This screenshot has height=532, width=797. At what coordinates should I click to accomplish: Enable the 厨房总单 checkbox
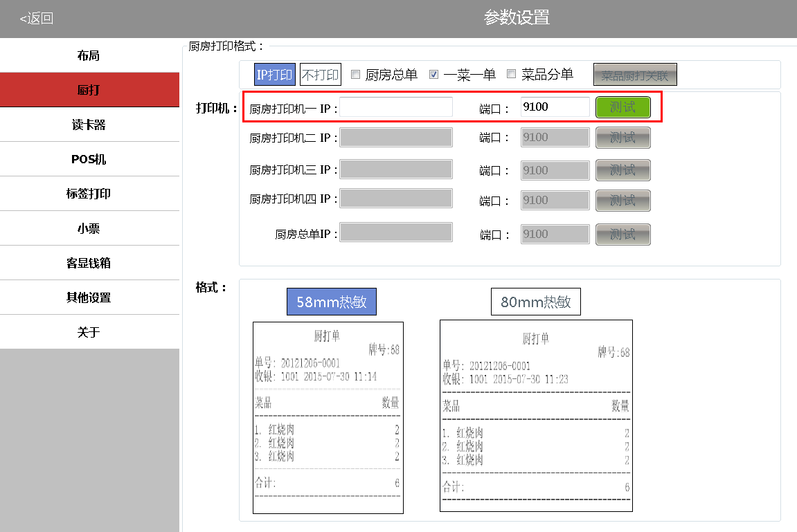tap(356, 75)
